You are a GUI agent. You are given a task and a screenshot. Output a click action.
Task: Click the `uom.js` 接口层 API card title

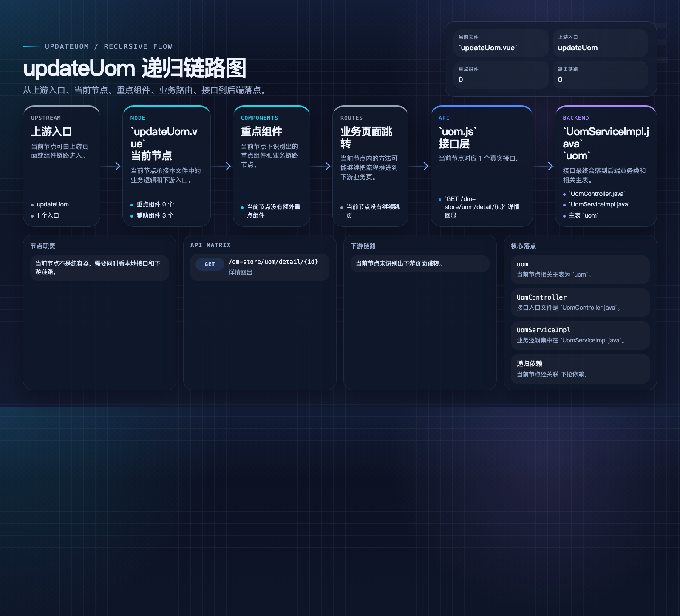458,138
